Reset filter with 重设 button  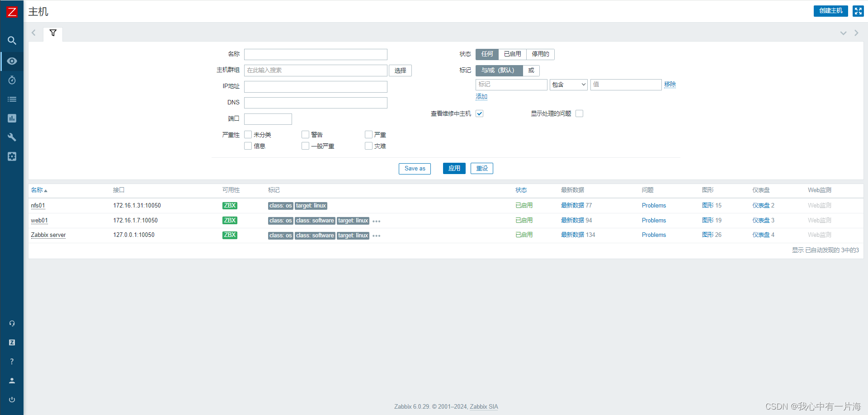482,169
